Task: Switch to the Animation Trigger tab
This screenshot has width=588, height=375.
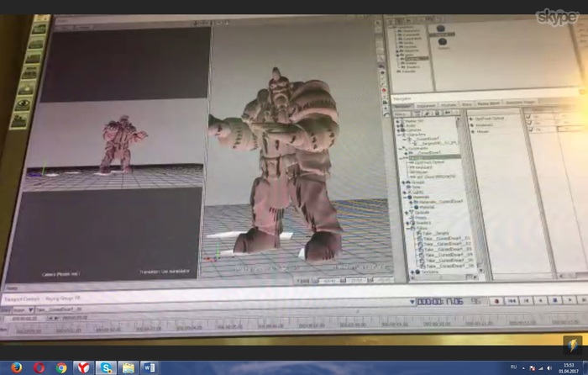Action: 520,102
